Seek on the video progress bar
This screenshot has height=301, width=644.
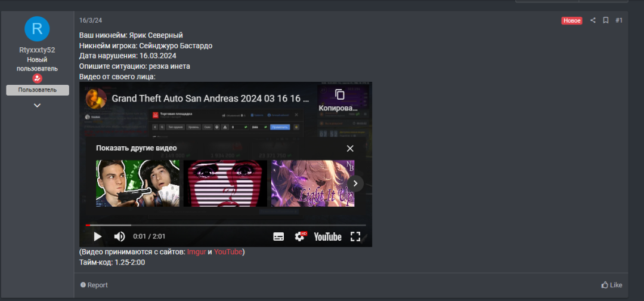225,225
